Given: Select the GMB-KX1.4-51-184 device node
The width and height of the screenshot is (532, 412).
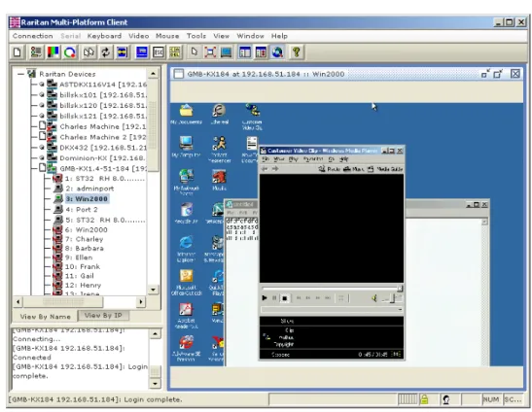Looking at the screenshot, I should [103, 168].
